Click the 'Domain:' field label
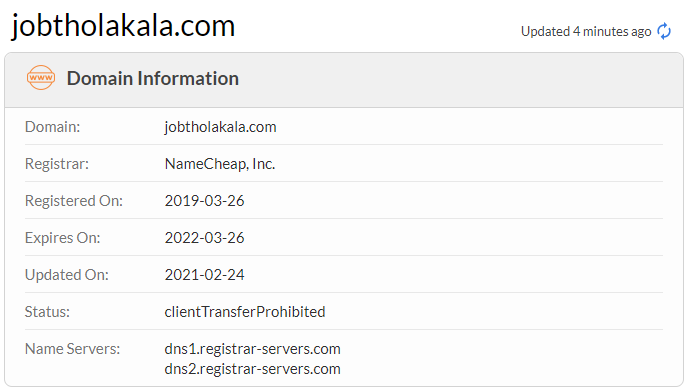This screenshot has height=390, width=688. pos(53,127)
